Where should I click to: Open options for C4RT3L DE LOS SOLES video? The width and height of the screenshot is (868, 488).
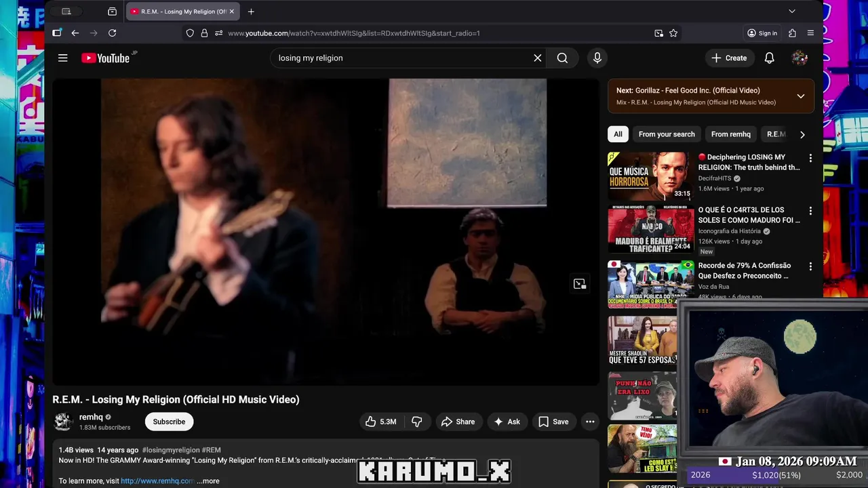(810, 211)
